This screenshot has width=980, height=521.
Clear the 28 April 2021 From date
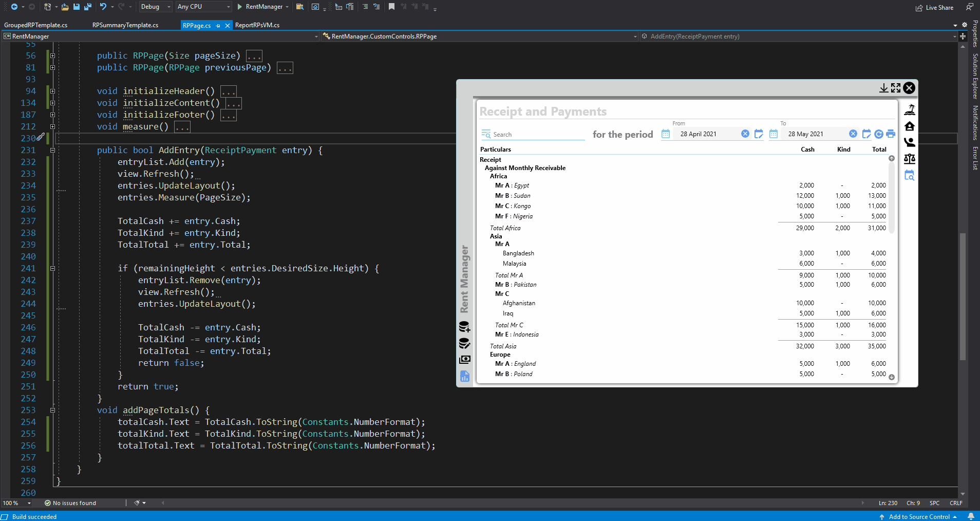pos(745,134)
